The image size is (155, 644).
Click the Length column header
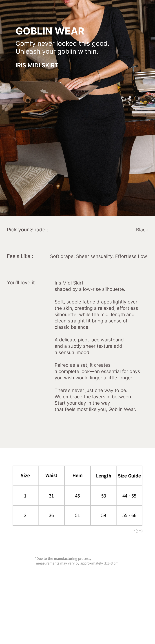(104, 476)
